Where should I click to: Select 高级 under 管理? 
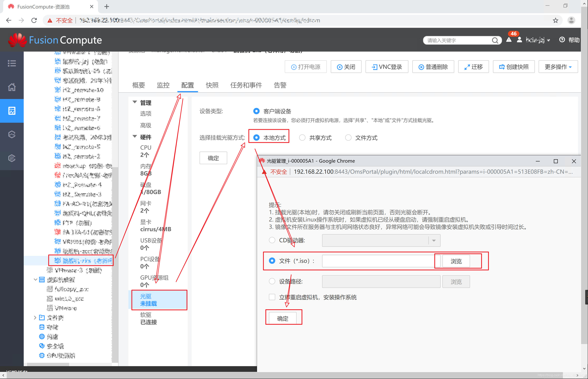[146, 125]
